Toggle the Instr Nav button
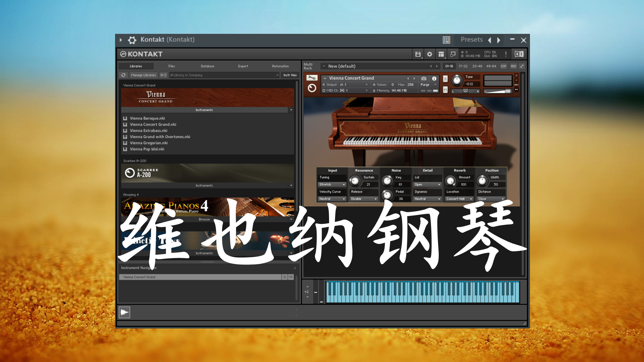 click(290, 75)
